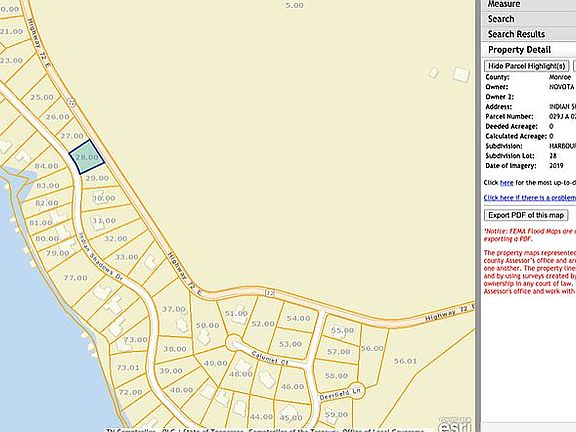Click the Indian Shadows Dr road label
Image resolution: width=576 pixels, height=432 pixels.
click(100, 256)
